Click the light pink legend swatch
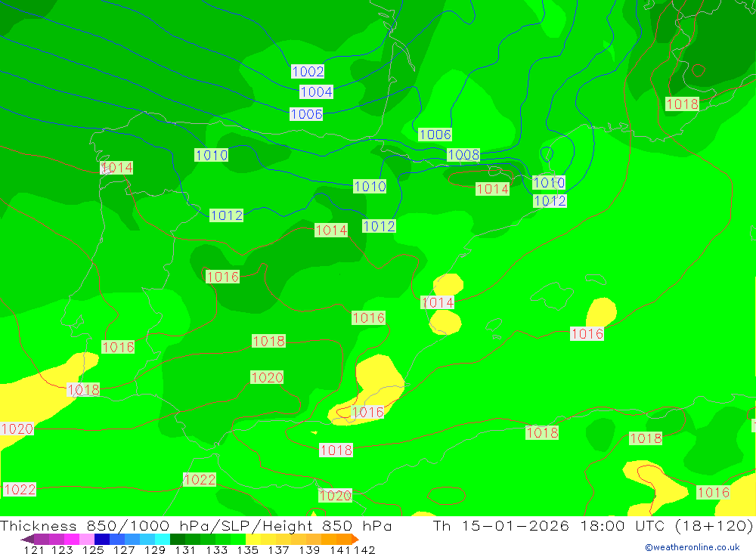The height and width of the screenshot is (554, 756). point(87,539)
